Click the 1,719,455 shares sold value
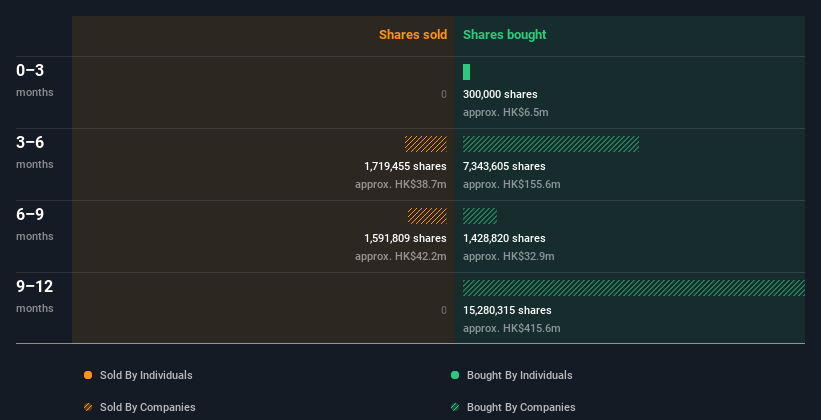This screenshot has height=420, width=821. tap(405, 166)
